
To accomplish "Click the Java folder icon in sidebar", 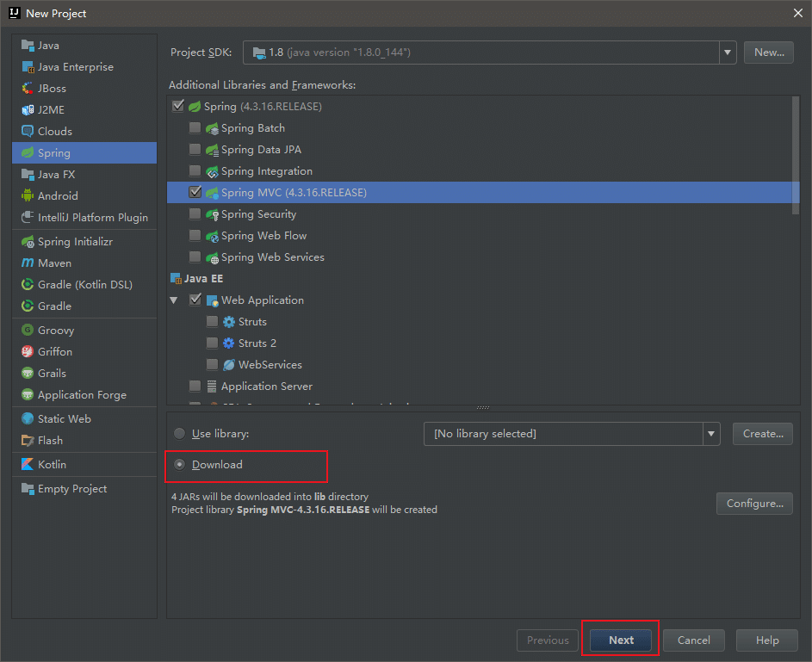I will (28, 46).
